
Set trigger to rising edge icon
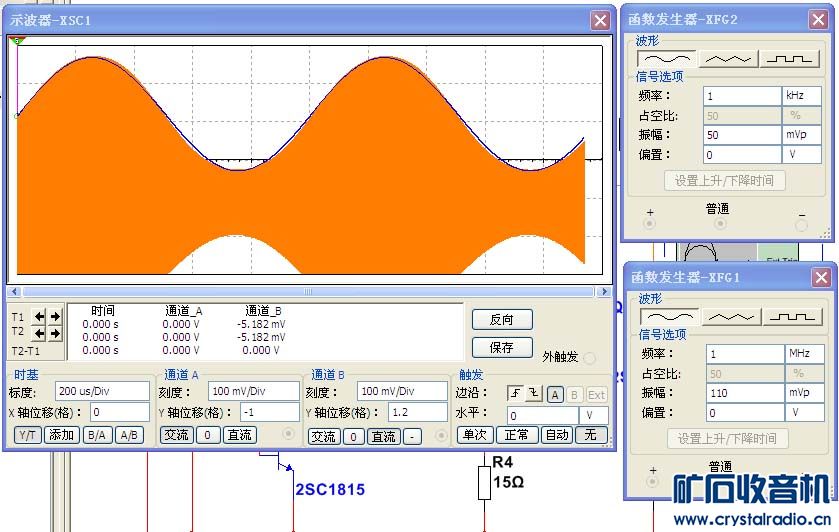point(515,393)
